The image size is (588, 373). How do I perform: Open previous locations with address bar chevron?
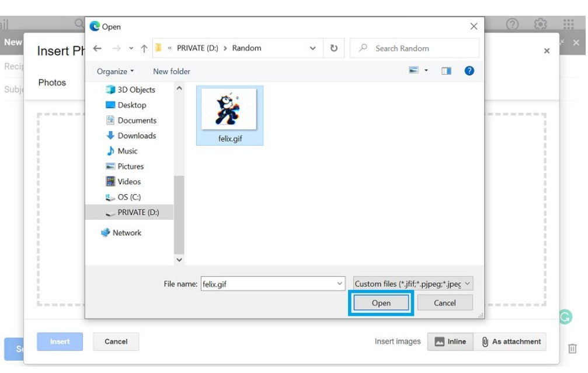(x=312, y=48)
